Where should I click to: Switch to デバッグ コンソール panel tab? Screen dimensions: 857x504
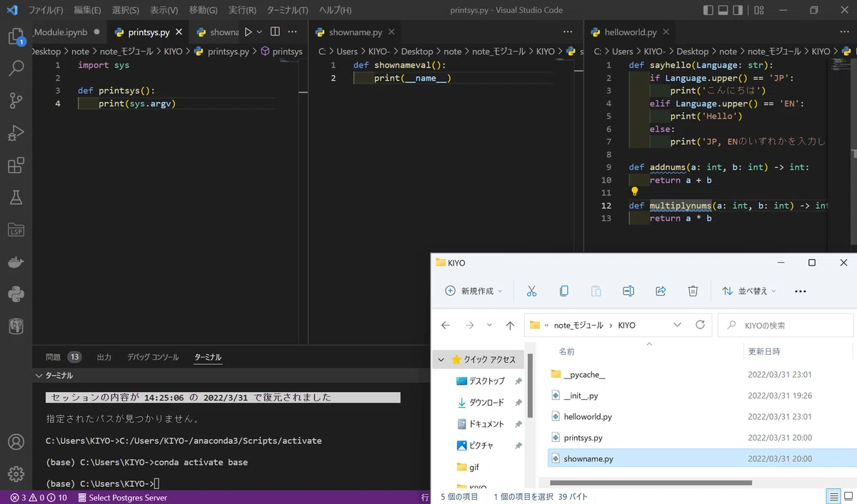153,357
